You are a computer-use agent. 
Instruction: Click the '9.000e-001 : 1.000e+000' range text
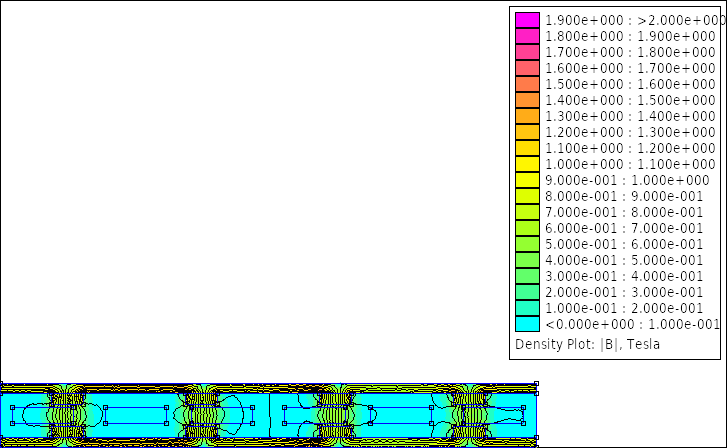(627, 180)
